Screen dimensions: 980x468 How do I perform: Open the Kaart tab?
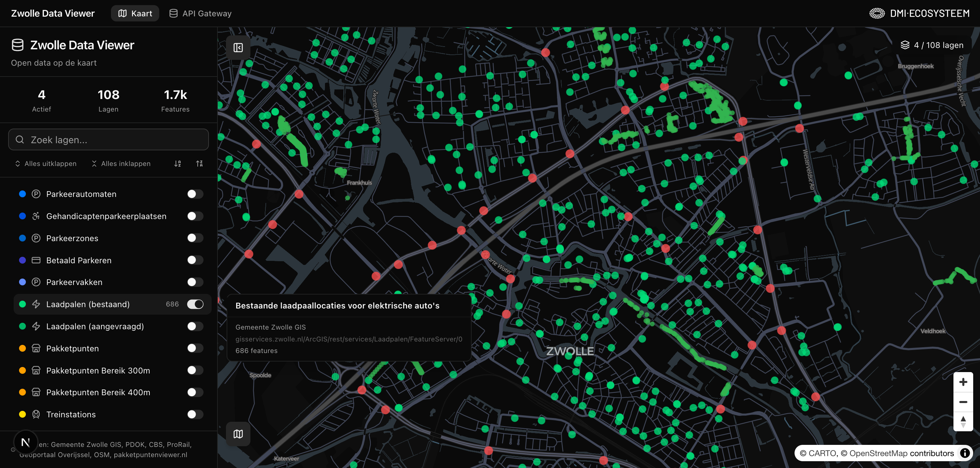(135, 13)
